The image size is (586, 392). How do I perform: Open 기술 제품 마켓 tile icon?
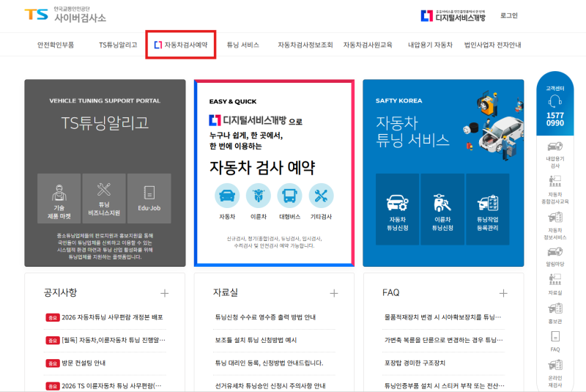59,199
